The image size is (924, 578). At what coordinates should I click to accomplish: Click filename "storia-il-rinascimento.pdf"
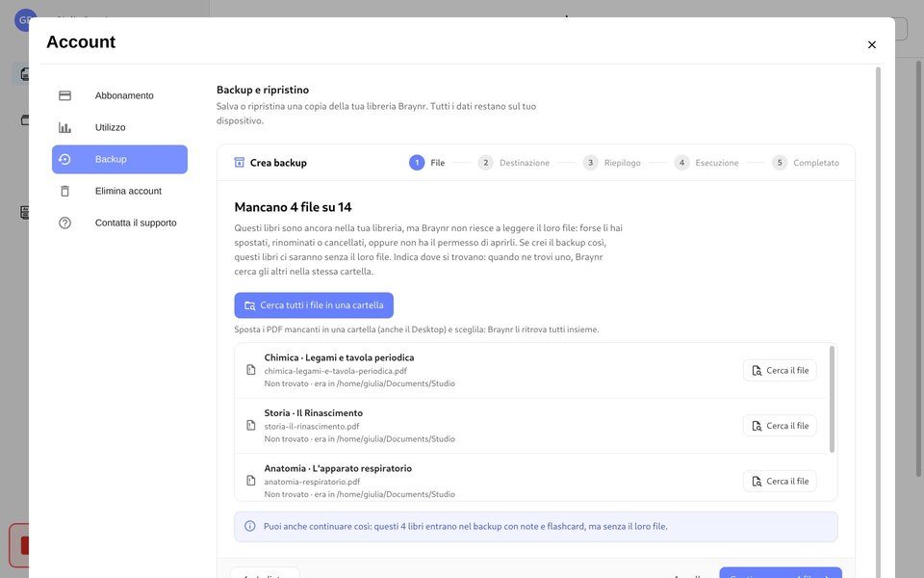coord(312,427)
